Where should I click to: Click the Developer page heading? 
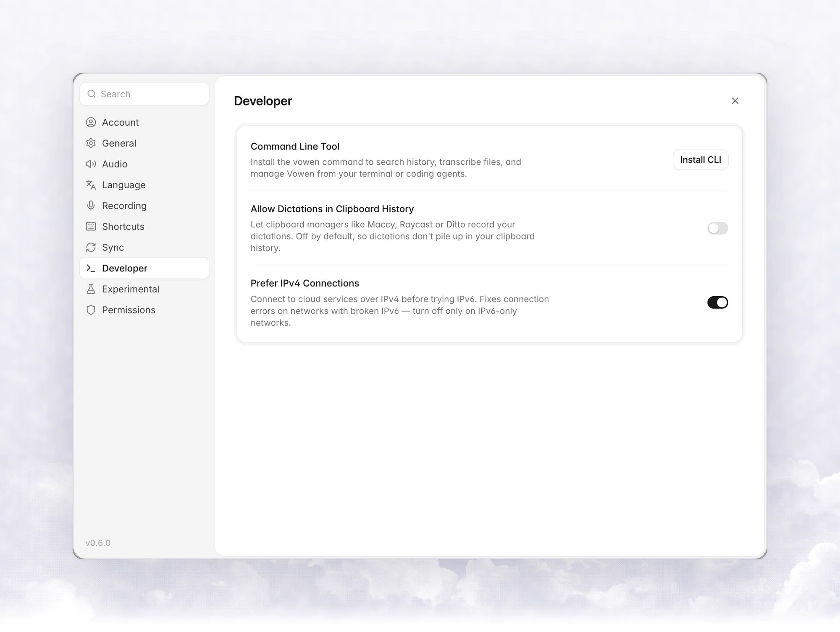point(263,101)
